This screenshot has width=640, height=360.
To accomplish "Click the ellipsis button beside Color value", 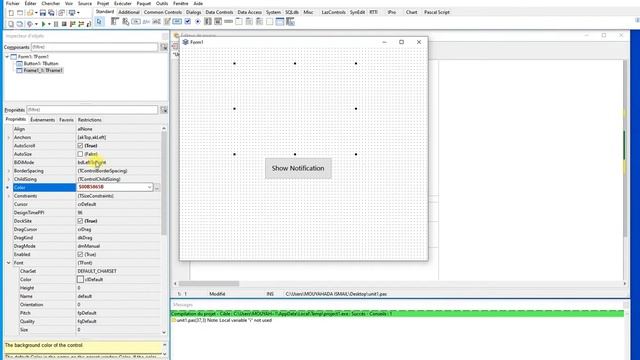I will pyautogui.click(x=157, y=187).
